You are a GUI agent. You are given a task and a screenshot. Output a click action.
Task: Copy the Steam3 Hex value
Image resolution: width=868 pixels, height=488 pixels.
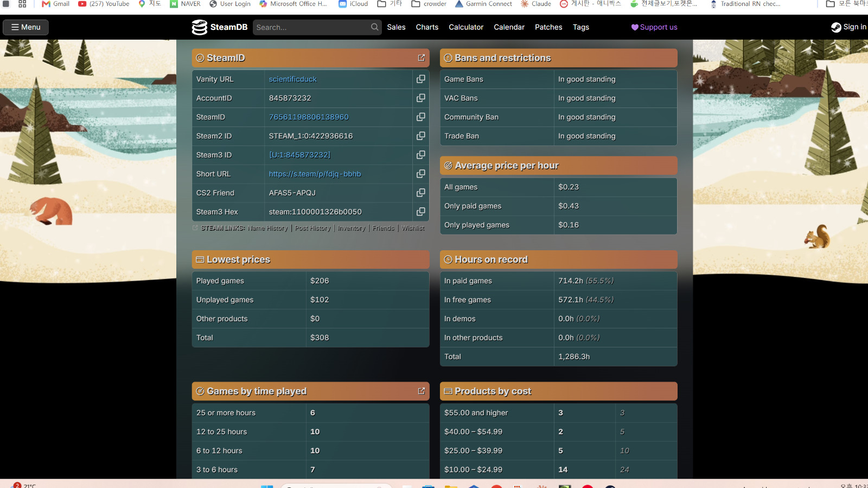point(420,212)
